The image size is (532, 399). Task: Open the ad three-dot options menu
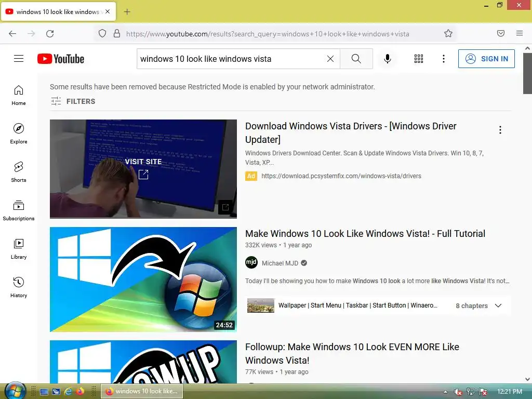500,129
